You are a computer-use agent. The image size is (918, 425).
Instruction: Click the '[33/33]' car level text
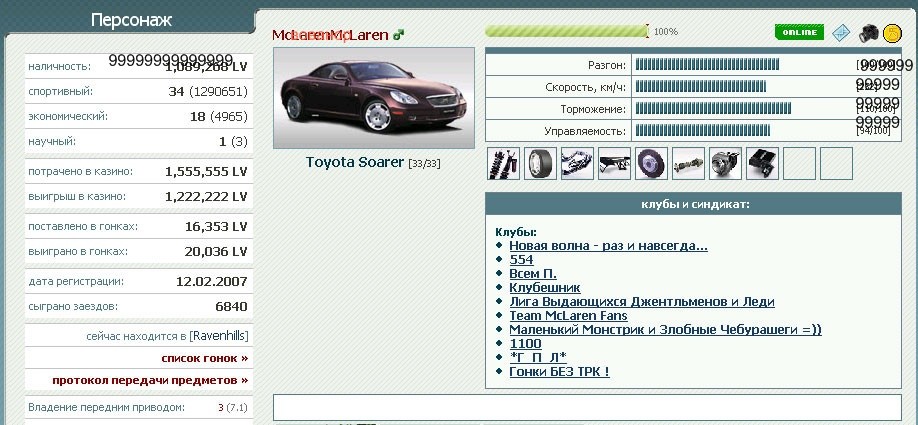point(424,164)
